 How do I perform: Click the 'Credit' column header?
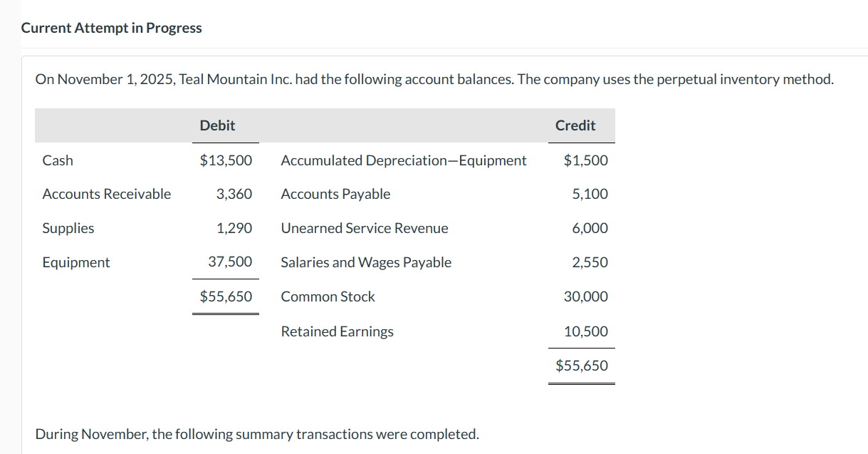point(575,125)
